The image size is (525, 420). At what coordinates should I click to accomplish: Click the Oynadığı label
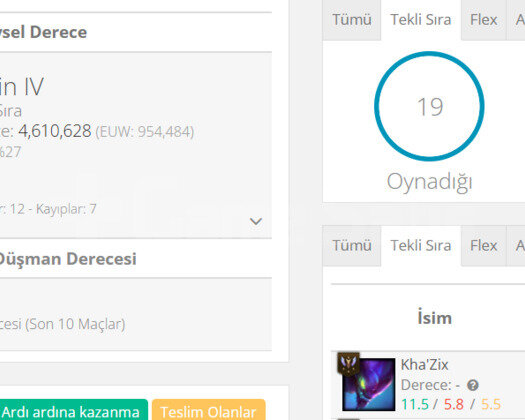[429, 182]
